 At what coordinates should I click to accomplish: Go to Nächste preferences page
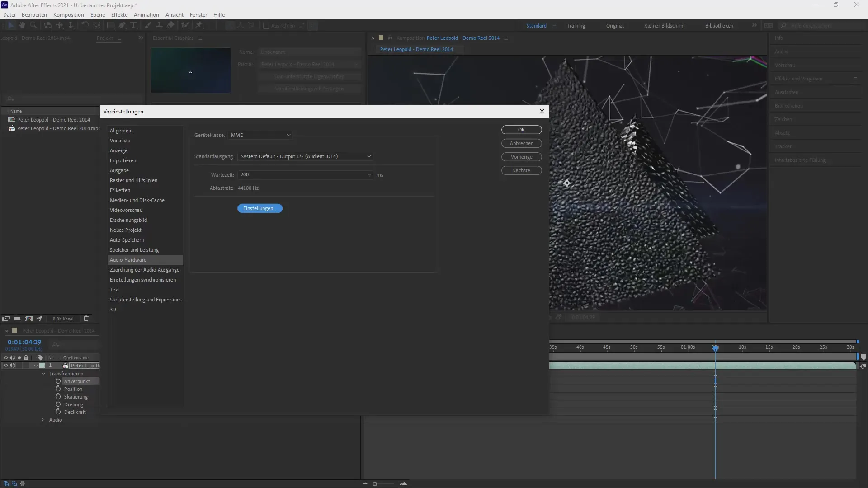click(522, 170)
